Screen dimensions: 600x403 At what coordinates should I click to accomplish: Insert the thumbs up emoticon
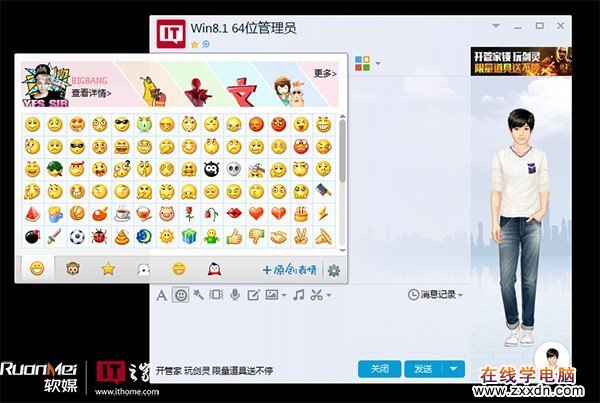234,237
